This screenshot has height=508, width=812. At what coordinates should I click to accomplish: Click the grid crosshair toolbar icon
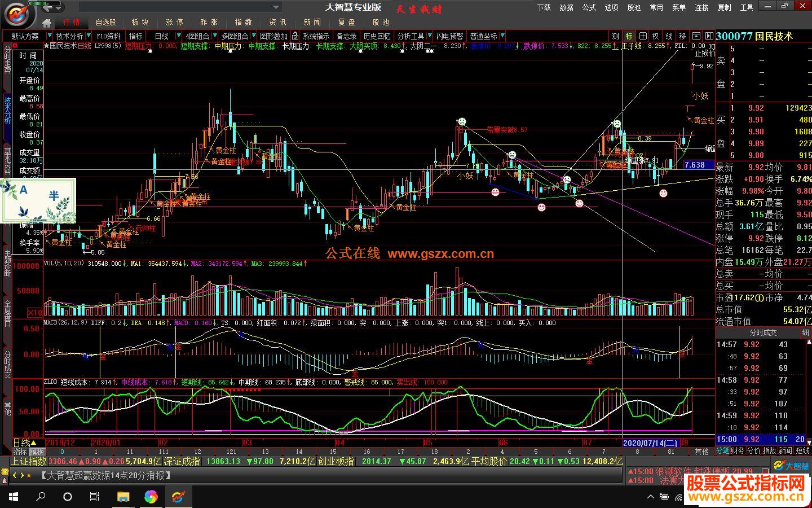tap(642, 36)
